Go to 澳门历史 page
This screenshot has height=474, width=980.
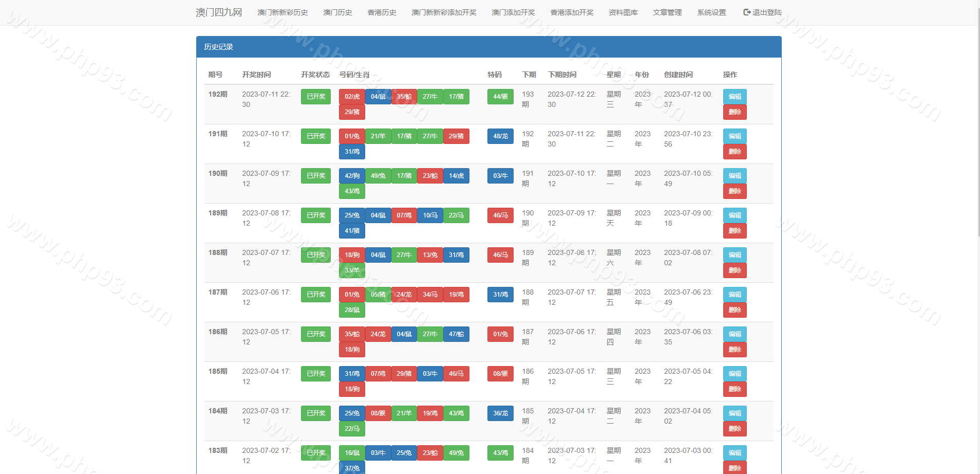tap(337, 12)
